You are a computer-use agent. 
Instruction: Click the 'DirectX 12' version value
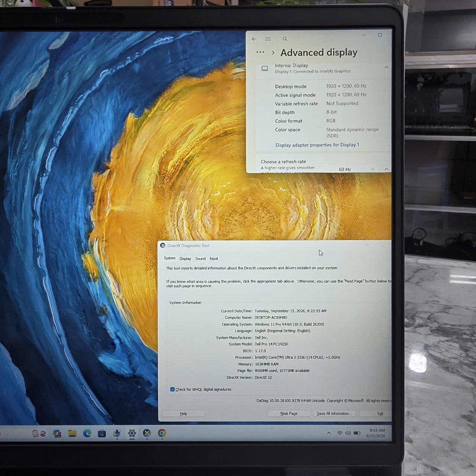tap(263, 377)
